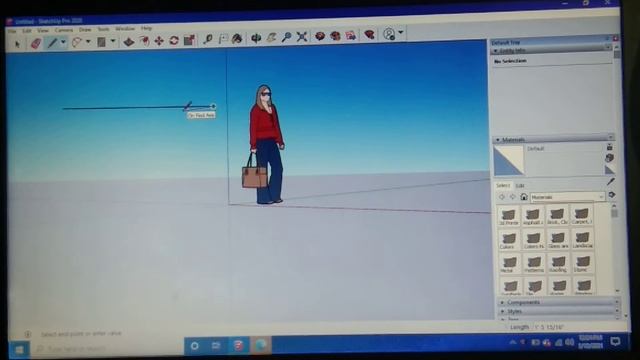Open the Materials library combo box
The height and width of the screenshot is (360, 640).
567,197
